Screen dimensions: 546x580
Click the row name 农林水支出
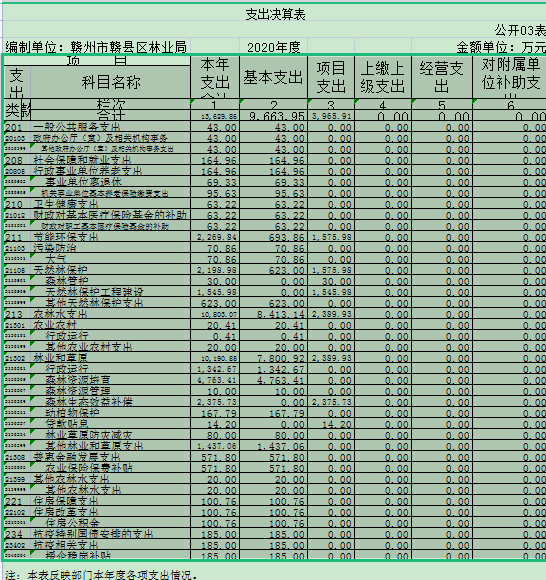(60, 314)
